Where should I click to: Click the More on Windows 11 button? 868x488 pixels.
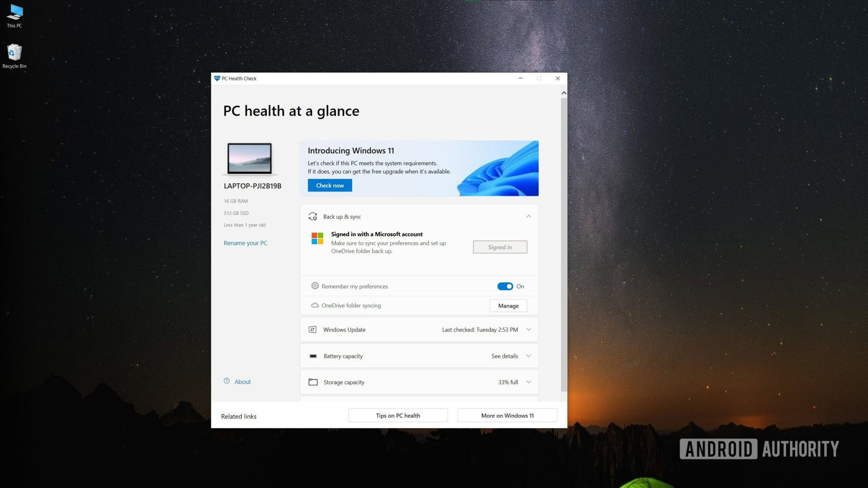tap(507, 415)
